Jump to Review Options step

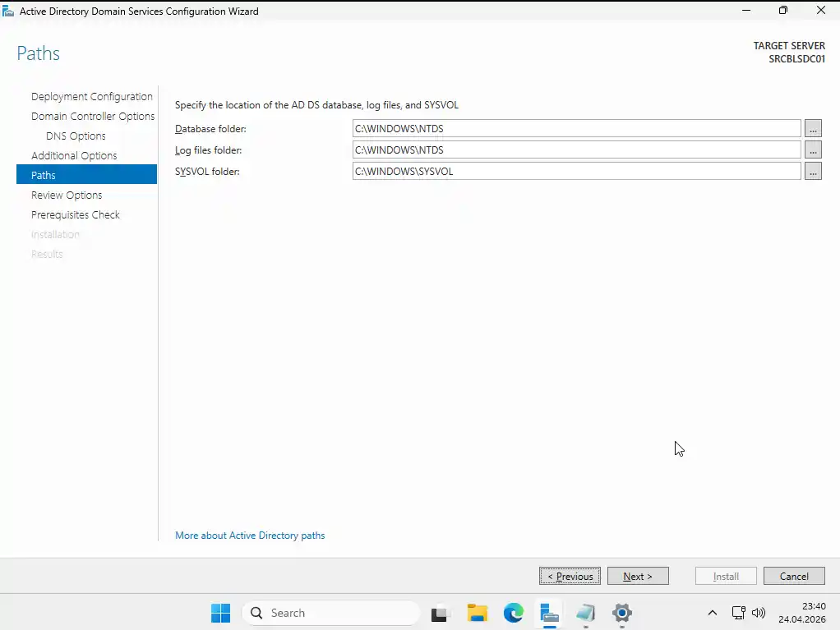pos(67,195)
